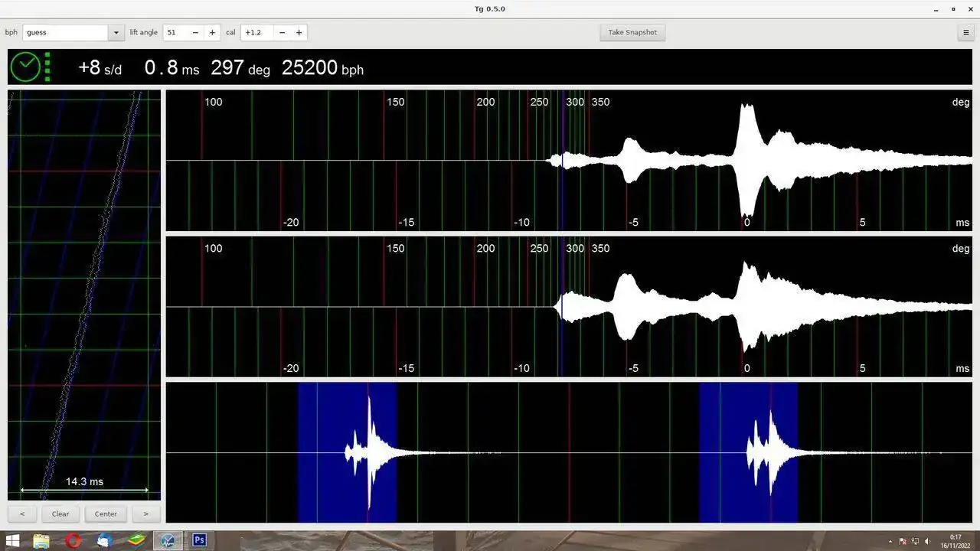Open the Opera browser taskbar icon

[73, 541]
